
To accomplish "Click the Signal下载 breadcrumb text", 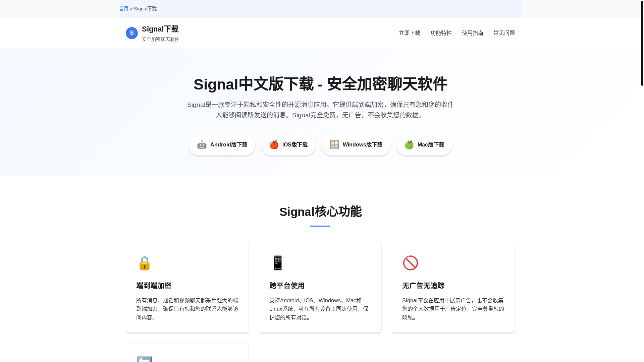I will (x=145, y=9).
